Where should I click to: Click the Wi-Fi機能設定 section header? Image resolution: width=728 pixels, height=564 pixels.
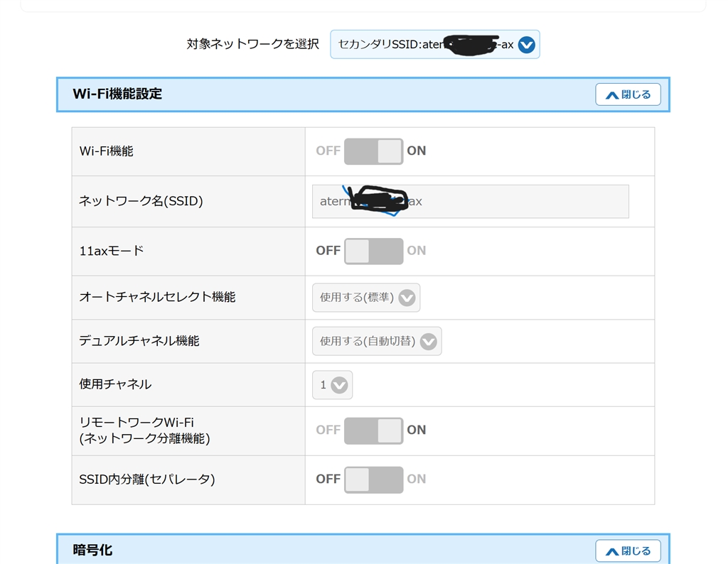point(284,94)
